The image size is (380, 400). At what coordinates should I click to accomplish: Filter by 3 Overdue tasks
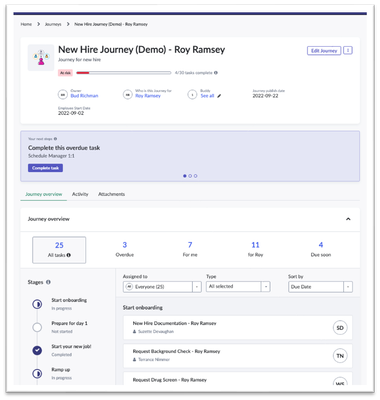[125, 249]
